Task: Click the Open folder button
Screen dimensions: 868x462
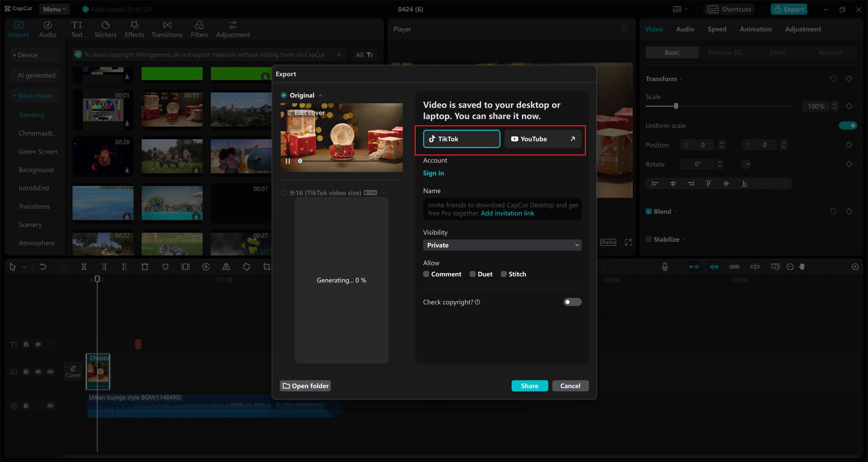Action: (x=305, y=386)
